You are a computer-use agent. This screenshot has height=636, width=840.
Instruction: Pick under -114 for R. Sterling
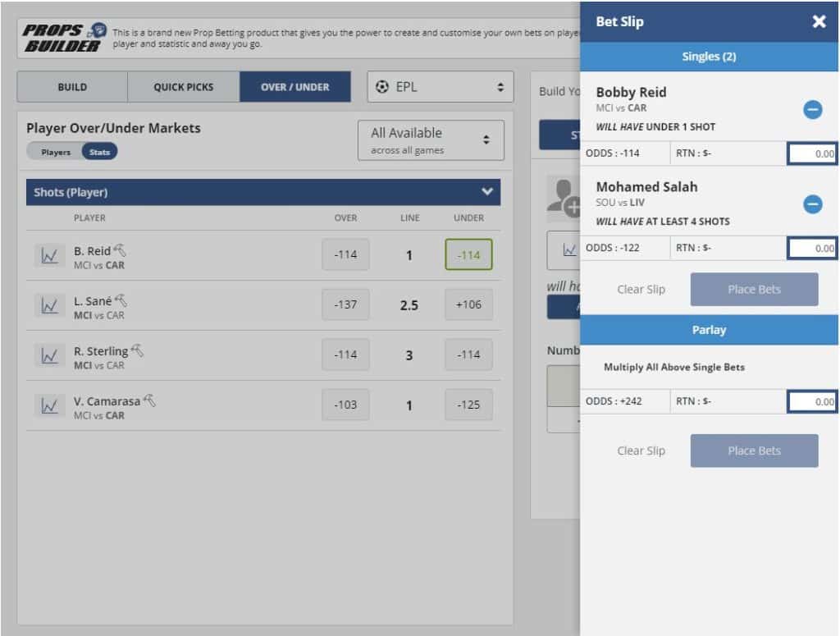tap(468, 355)
